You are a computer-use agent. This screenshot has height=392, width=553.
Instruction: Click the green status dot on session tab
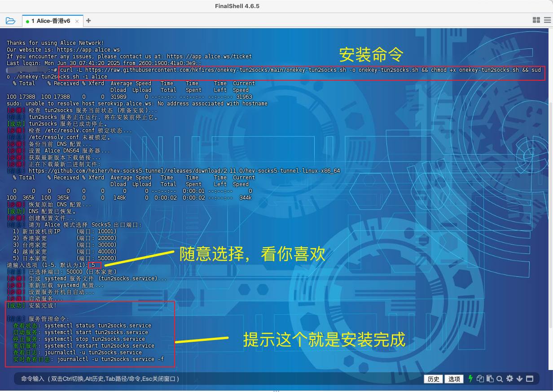tap(27, 22)
